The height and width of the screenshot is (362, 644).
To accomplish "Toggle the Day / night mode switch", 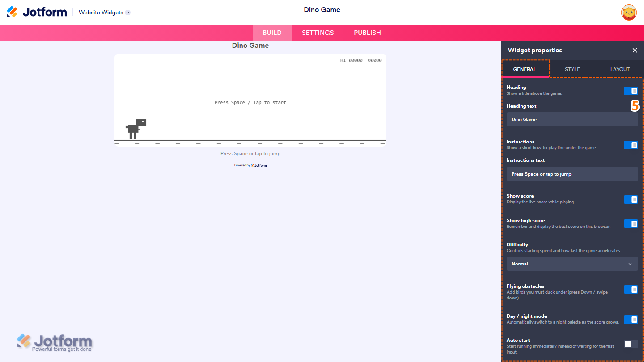I will [631, 320].
